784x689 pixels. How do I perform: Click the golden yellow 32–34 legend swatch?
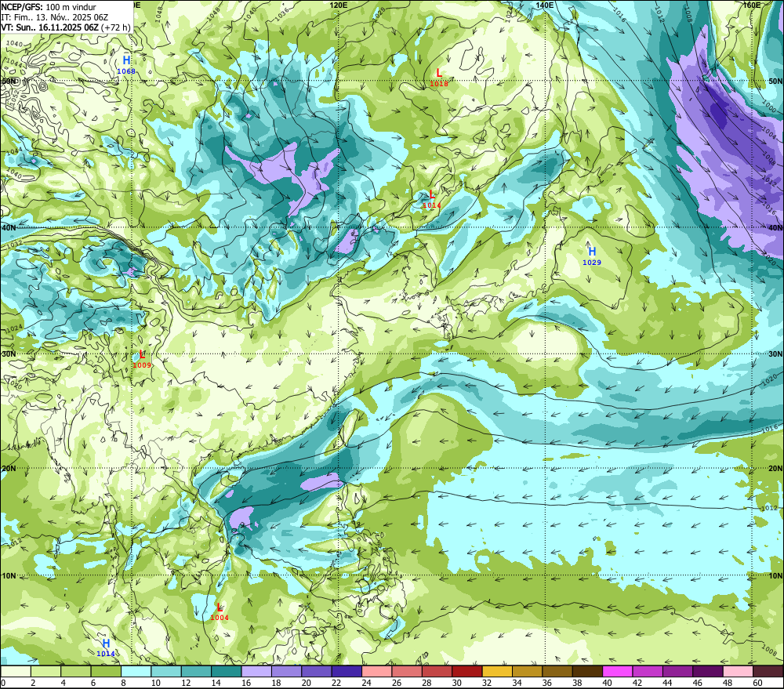(497, 671)
